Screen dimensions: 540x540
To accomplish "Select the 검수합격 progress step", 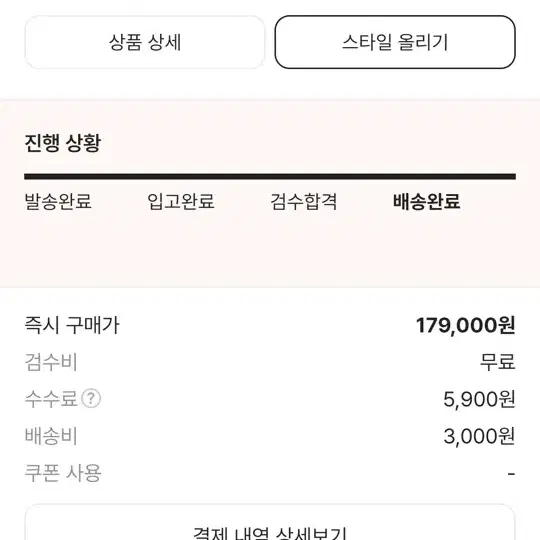I will pyautogui.click(x=303, y=201).
